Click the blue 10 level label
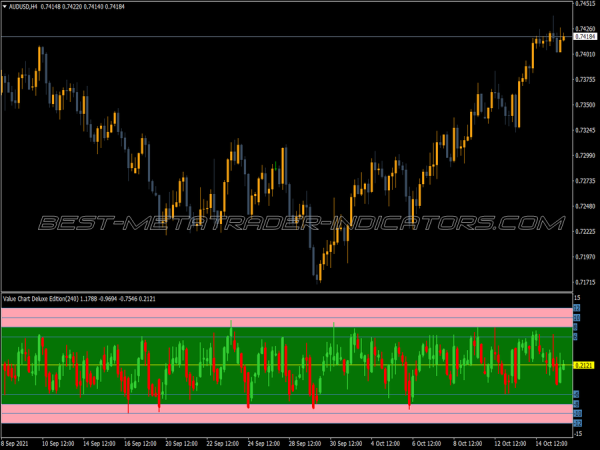This screenshot has width=600, height=450. click(x=577, y=318)
